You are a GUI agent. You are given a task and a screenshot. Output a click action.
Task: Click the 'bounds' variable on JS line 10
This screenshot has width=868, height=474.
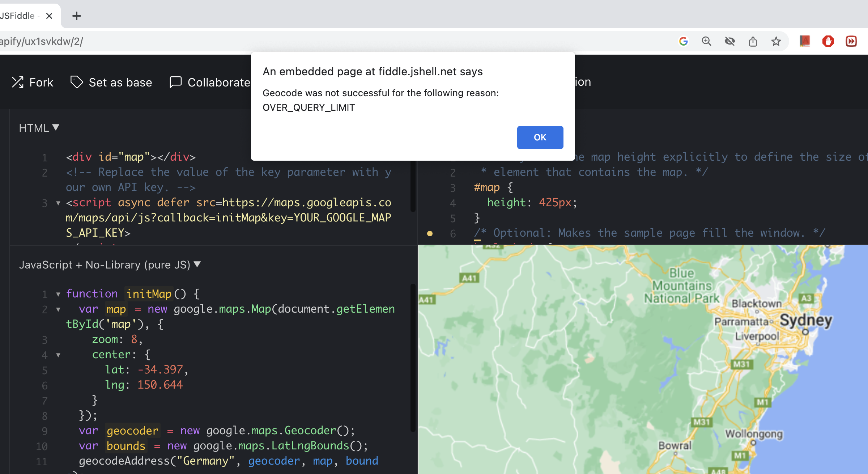pos(126,446)
